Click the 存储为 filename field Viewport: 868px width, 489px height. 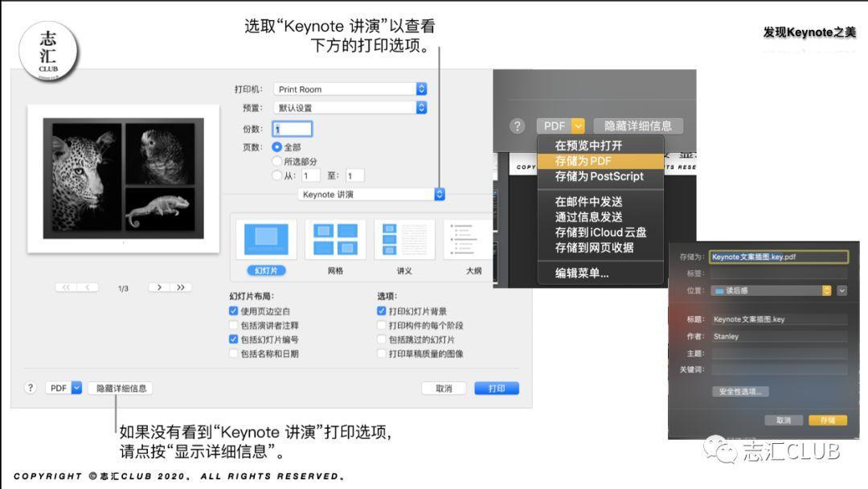tap(779, 257)
